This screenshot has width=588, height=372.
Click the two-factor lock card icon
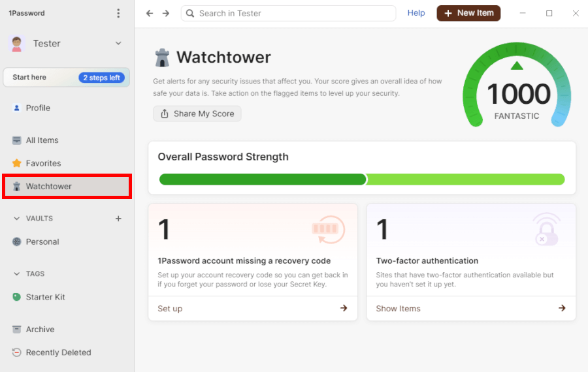coord(546,229)
